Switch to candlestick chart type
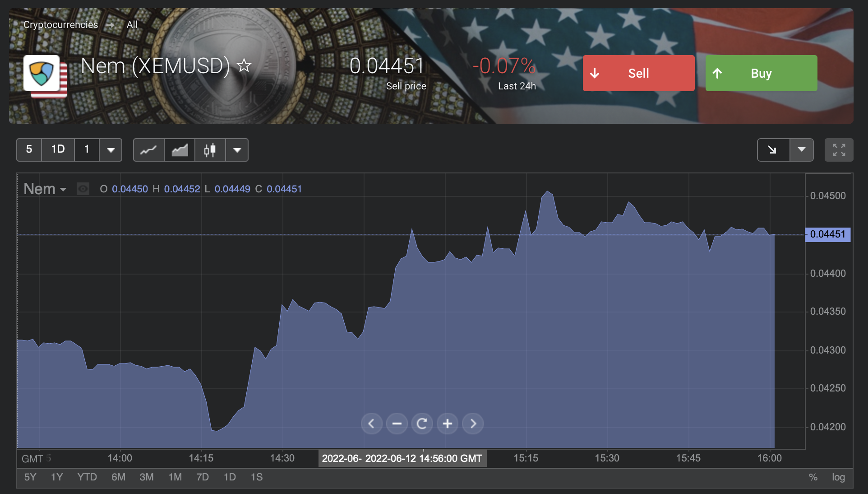 (210, 150)
